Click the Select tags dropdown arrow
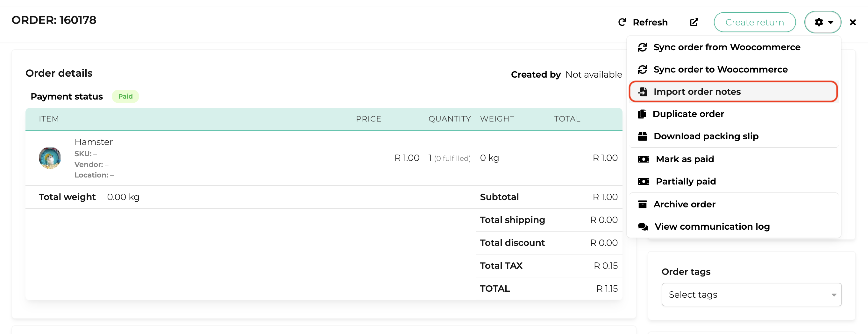 click(x=834, y=295)
